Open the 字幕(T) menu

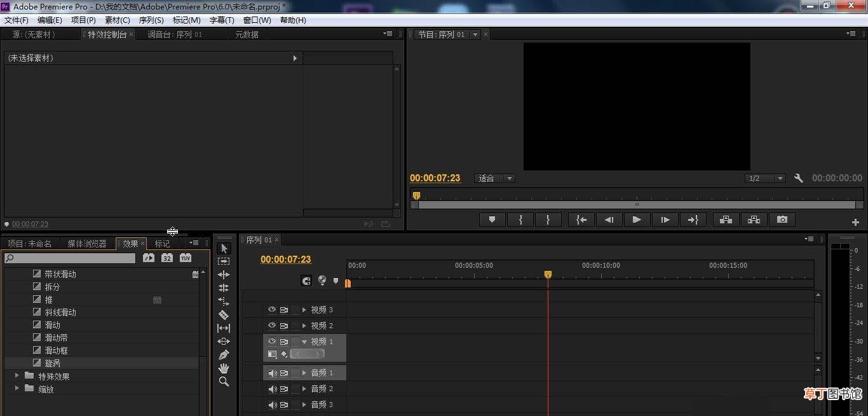(222, 20)
